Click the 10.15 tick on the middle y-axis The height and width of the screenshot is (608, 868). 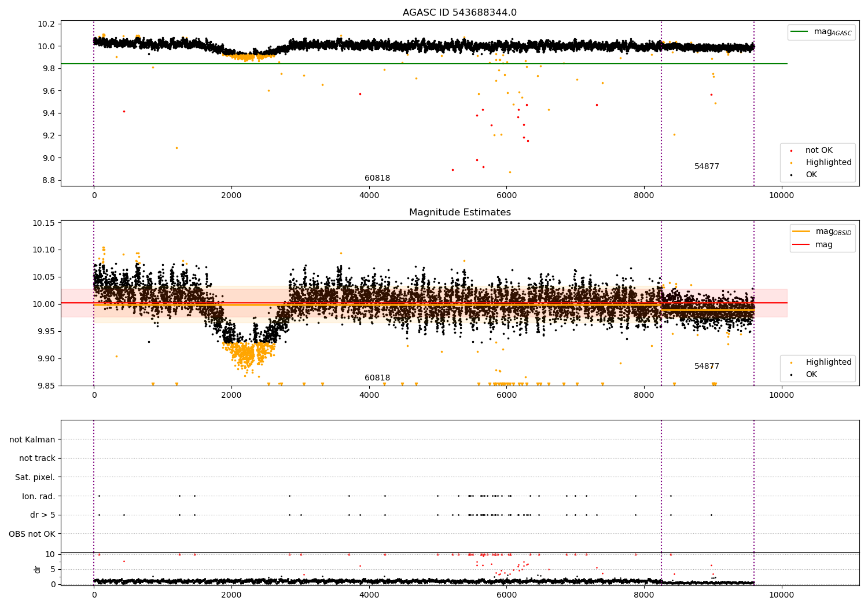coord(44,223)
